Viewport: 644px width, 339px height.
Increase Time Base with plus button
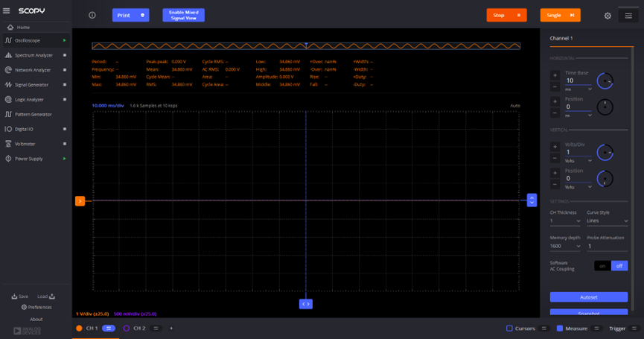click(x=555, y=75)
